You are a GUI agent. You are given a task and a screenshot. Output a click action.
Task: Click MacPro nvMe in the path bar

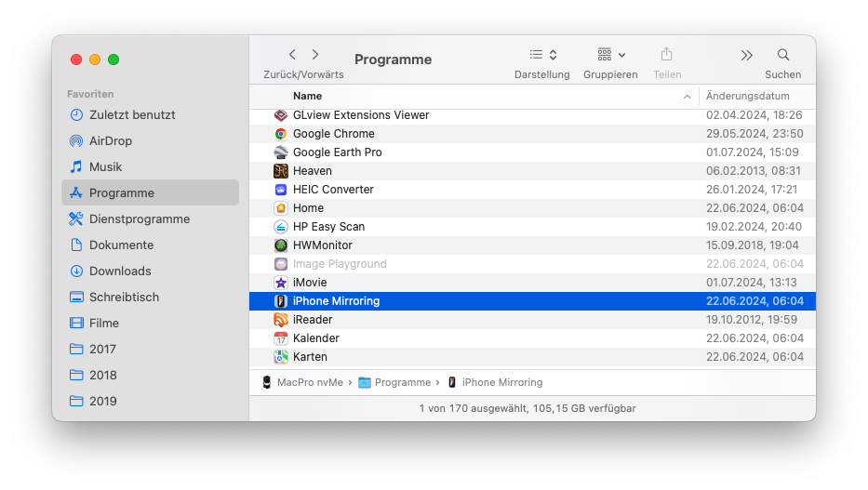(x=302, y=382)
